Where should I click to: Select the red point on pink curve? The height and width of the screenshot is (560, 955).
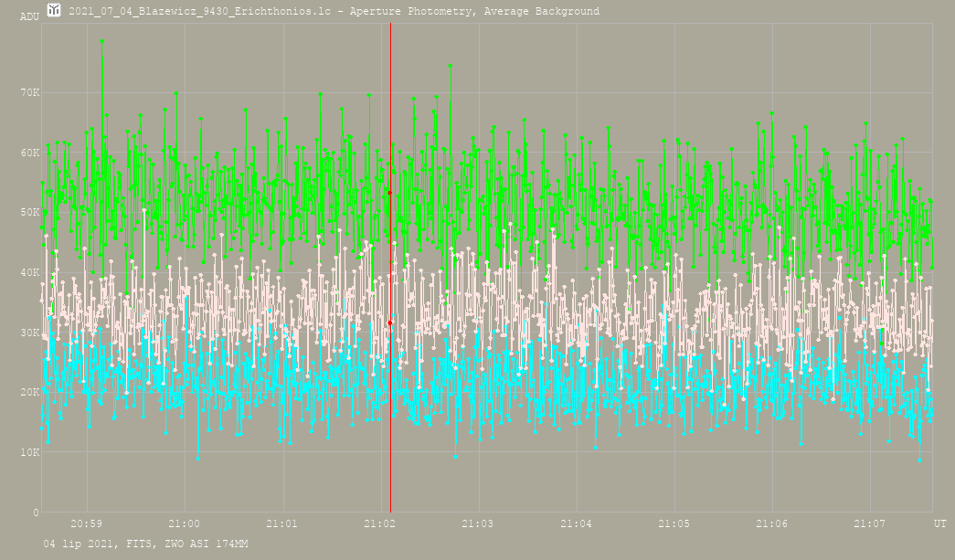coord(390,323)
